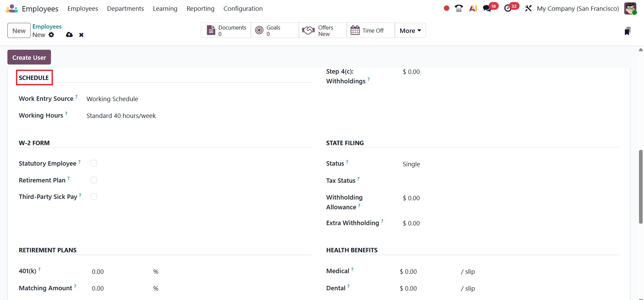
Task: Open the VoIP phone icon
Action: pos(459,8)
